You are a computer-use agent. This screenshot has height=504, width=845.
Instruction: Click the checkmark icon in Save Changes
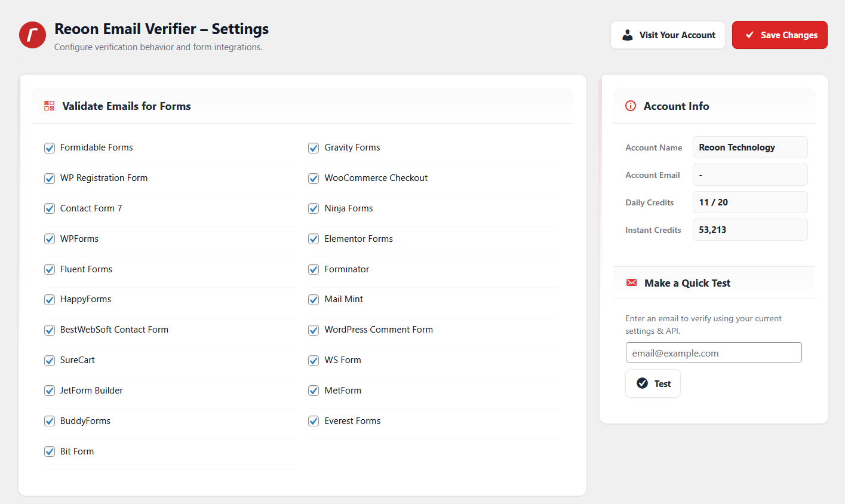pos(749,35)
